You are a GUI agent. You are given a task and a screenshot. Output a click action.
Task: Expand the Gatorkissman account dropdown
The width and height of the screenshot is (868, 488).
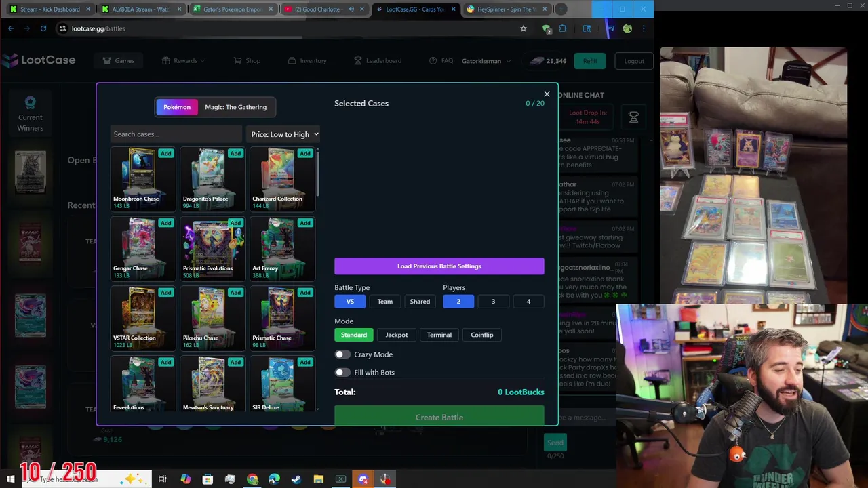pyautogui.click(x=485, y=61)
